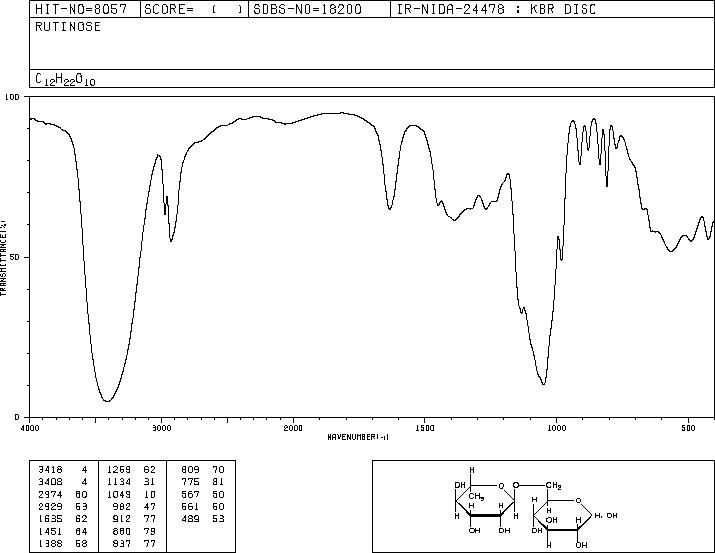
Task: Click the CH3 group in the structure
Action: click(x=476, y=496)
